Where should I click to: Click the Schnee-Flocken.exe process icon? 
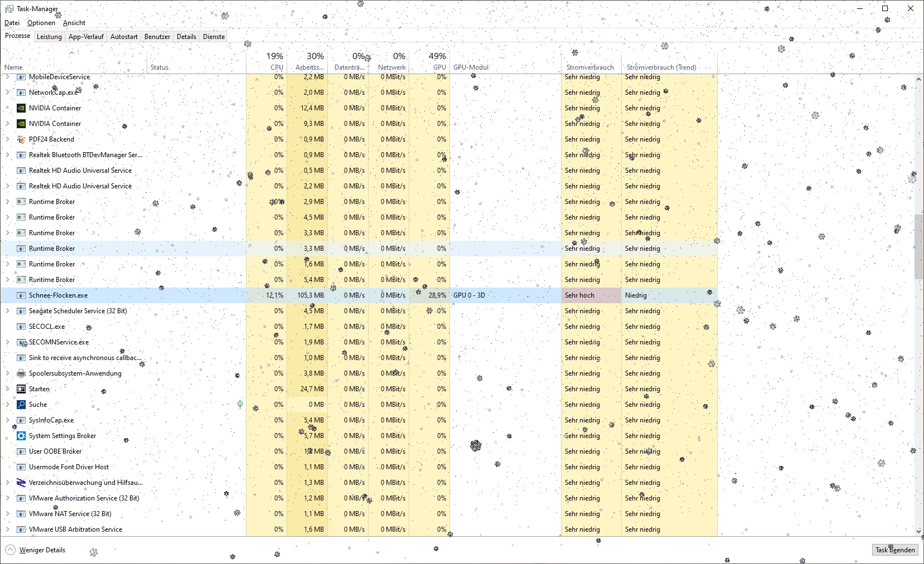click(x=21, y=295)
